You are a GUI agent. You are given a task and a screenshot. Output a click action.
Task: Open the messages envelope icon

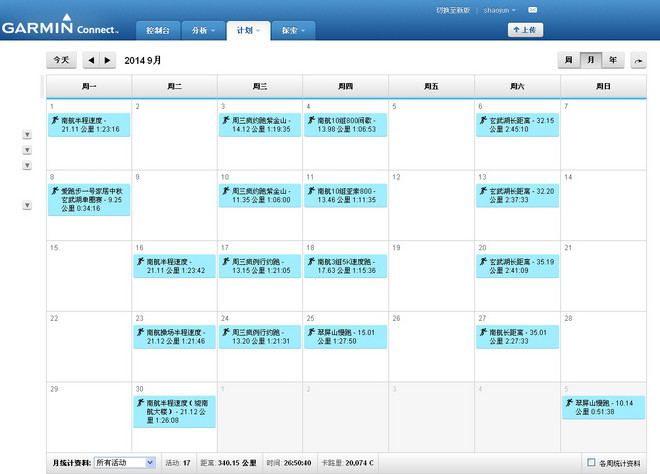[532, 10]
